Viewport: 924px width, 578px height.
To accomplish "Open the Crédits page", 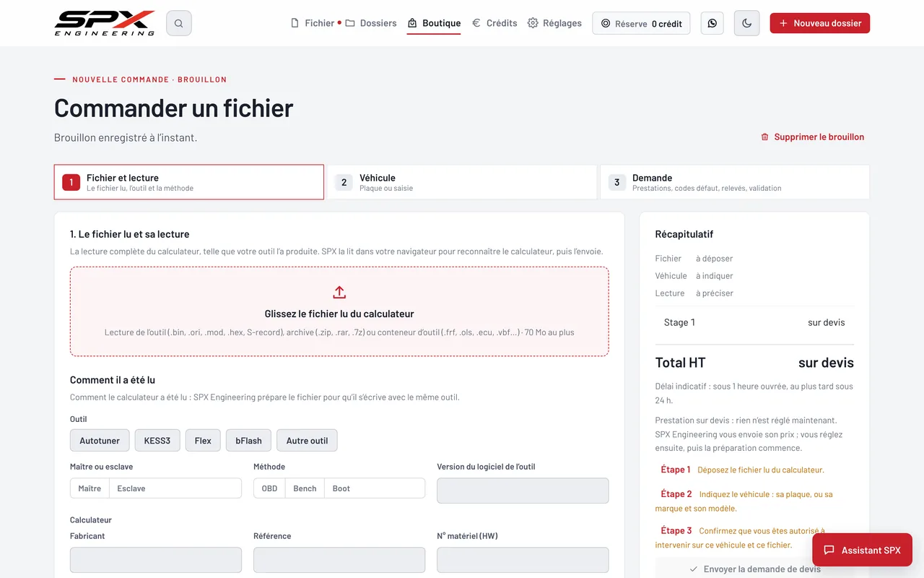I will 494,23.
